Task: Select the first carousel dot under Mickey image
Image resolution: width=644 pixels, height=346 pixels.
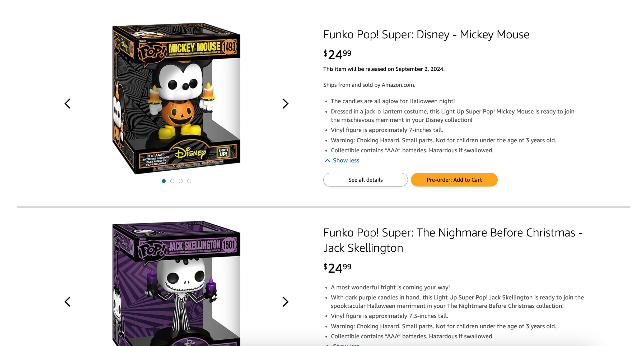Action: pos(164,181)
